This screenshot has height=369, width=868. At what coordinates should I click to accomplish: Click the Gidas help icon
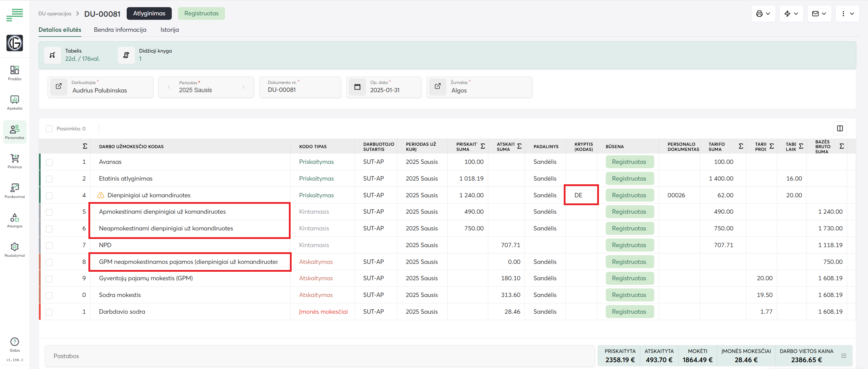coord(15,342)
